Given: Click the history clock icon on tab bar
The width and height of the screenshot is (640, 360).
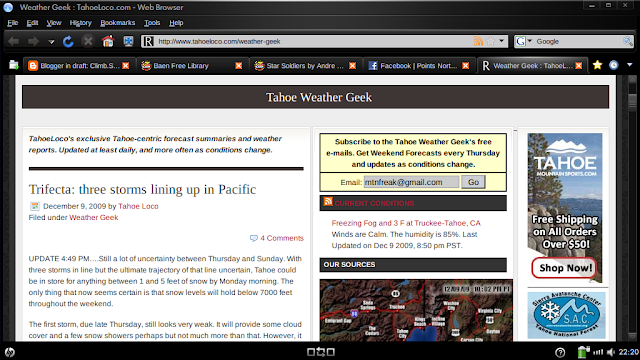Looking at the screenshot, I should (613, 65).
